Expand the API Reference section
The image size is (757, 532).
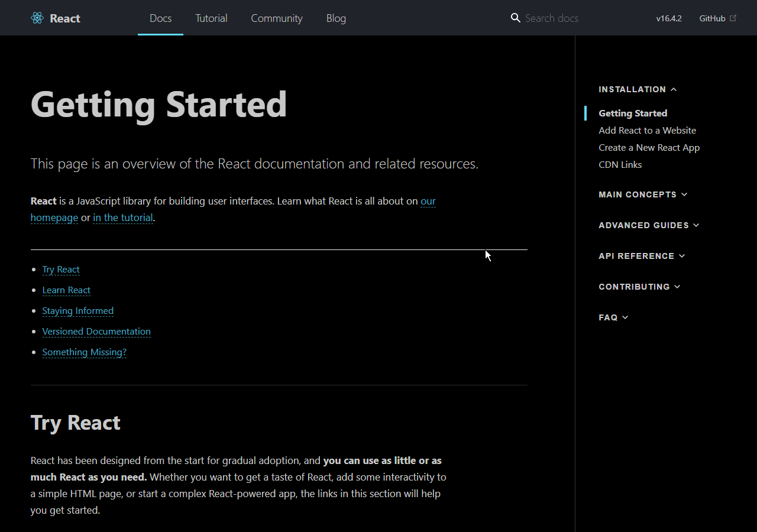point(642,256)
